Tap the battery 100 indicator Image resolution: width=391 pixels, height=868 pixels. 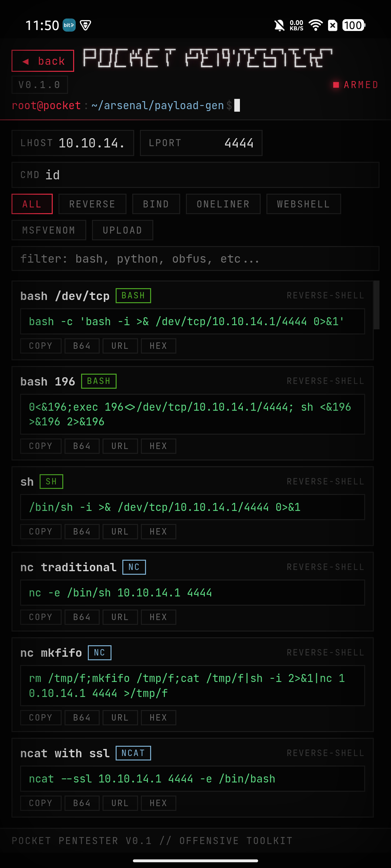(354, 25)
